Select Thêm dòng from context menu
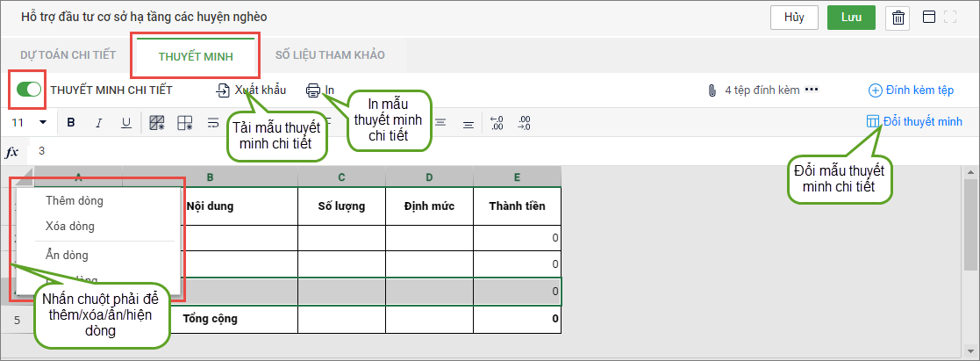Screen dimensions: 980x361 click(x=75, y=201)
